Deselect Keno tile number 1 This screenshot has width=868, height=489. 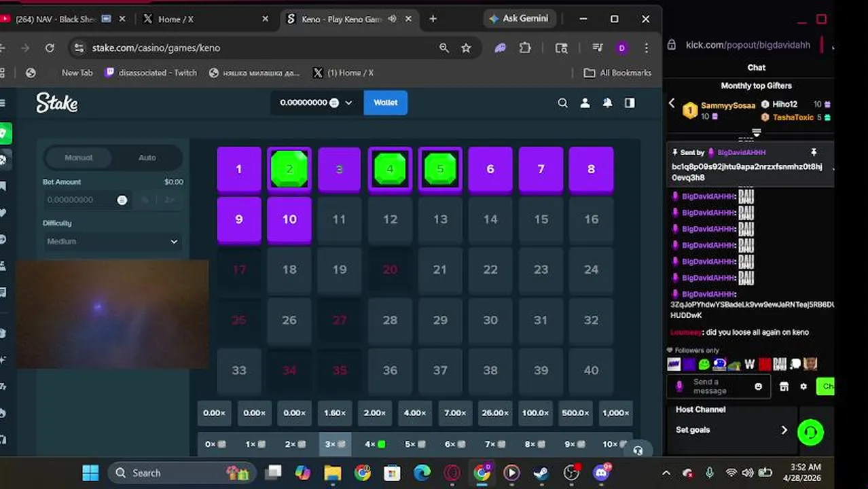pos(239,169)
